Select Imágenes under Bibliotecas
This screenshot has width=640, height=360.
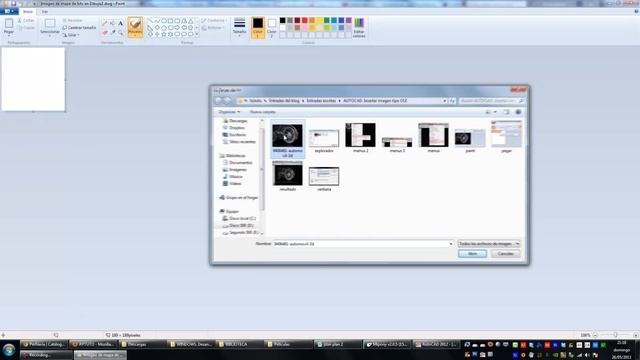(235, 169)
